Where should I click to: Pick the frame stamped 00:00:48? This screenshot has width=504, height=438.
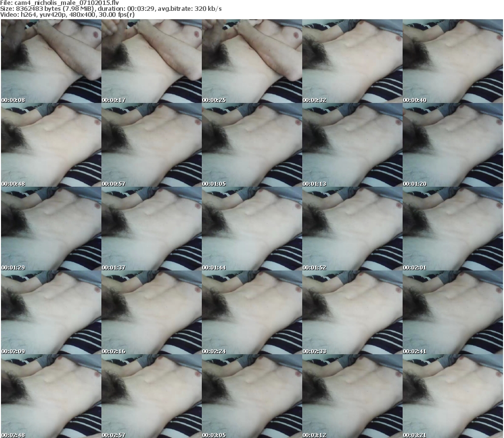[x=51, y=145]
